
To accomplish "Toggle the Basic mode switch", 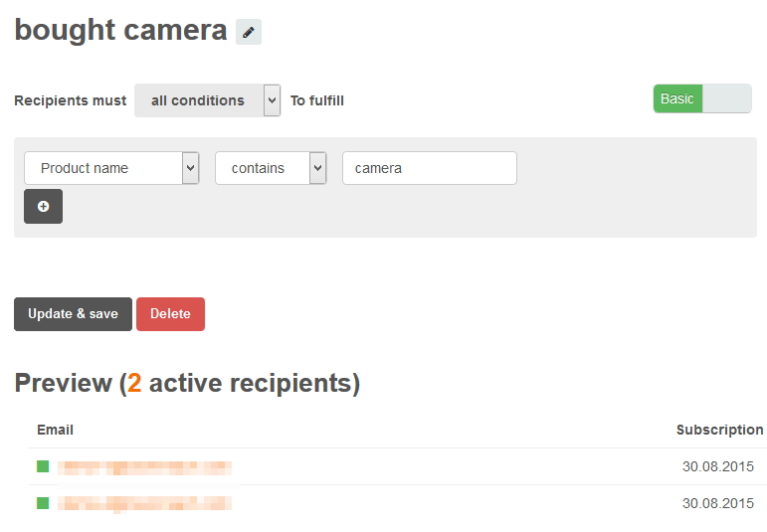I will pos(702,98).
